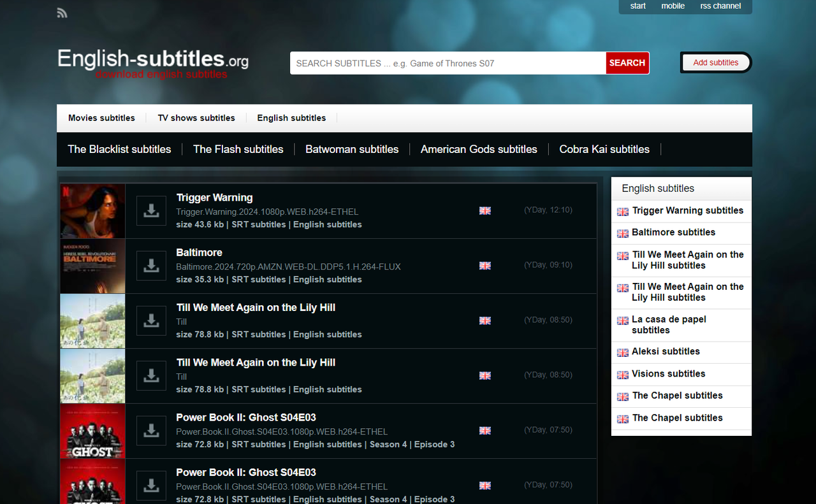Click the UK flag beside Baltimore
This screenshot has height=504, width=816.
[484, 266]
